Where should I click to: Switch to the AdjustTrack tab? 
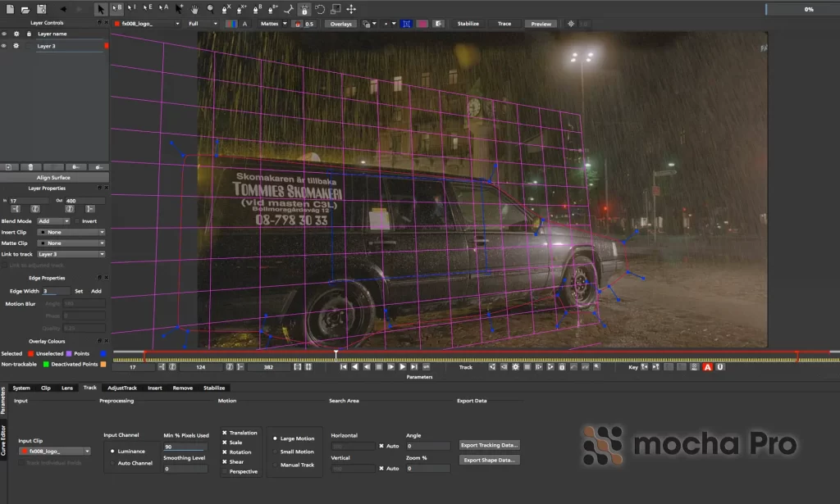pyautogui.click(x=122, y=388)
